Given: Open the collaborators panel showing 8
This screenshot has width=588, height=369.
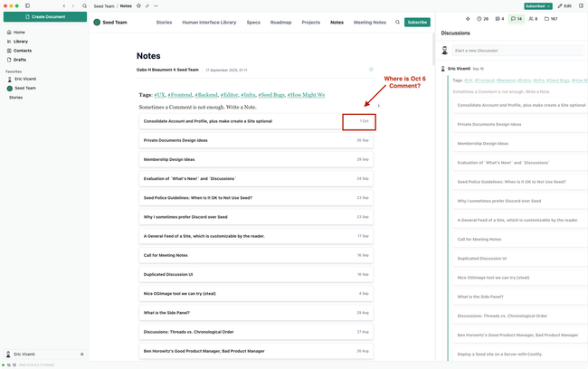Looking at the screenshot, I should 532,18.
